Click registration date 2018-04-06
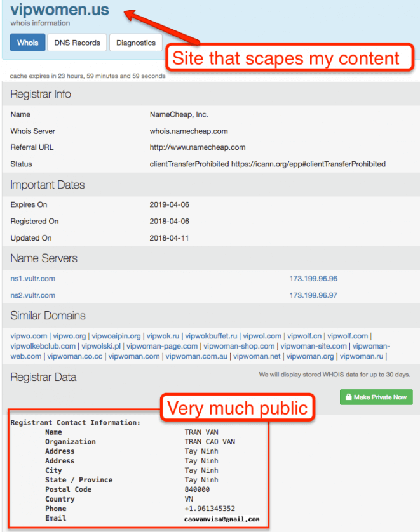 pyautogui.click(x=170, y=221)
